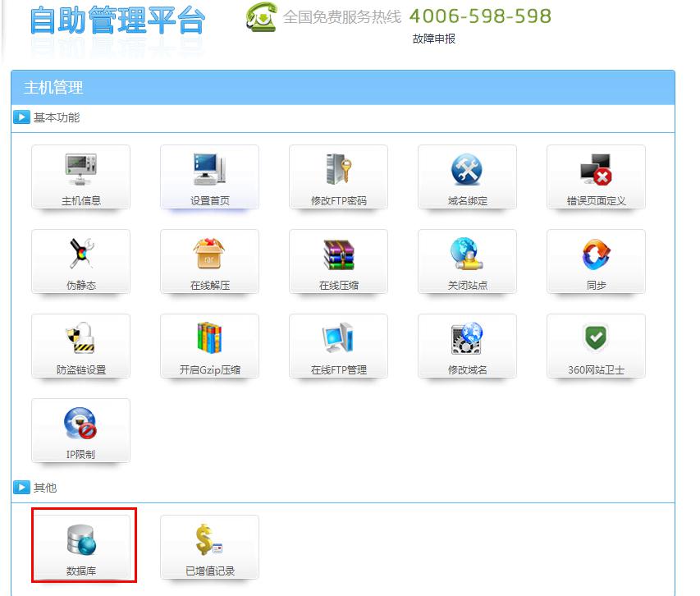Click the 域名绑定 domain binding icon
700x596 pixels.
[467, 177]
